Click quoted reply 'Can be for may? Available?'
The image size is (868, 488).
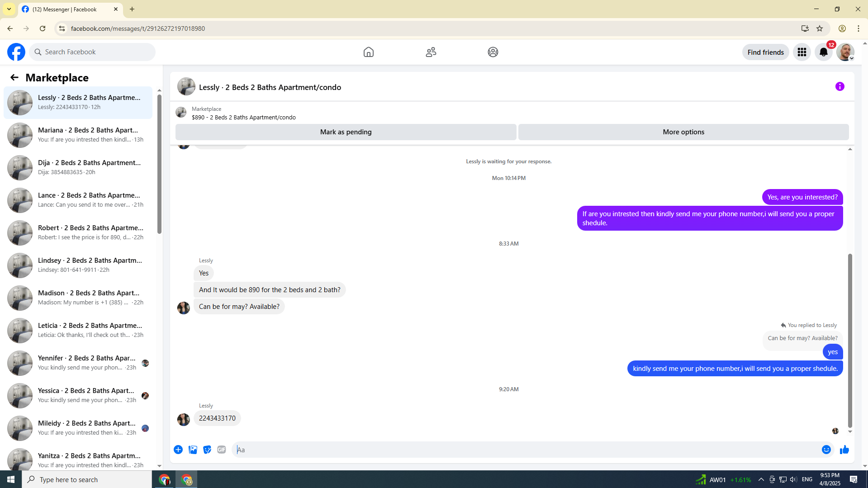coord(802,338)
